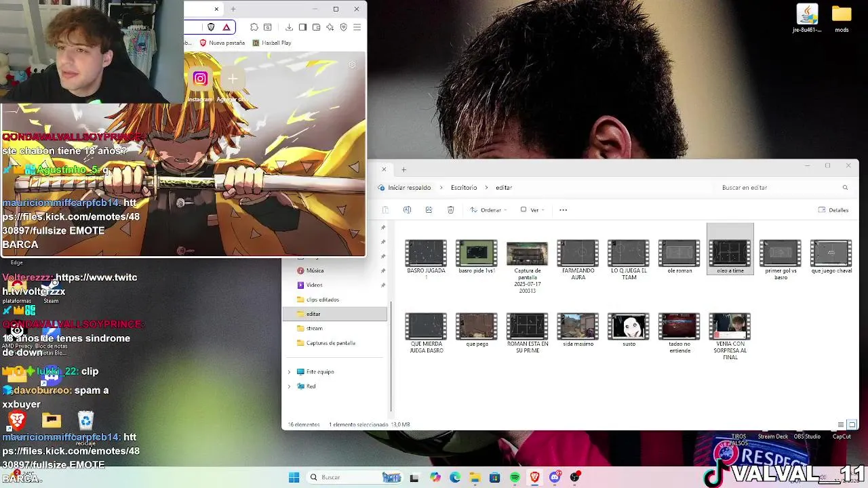This screenshot has width=868, height=488.
Task: Open browser hamburger main menu
Action: pos(357,27)
